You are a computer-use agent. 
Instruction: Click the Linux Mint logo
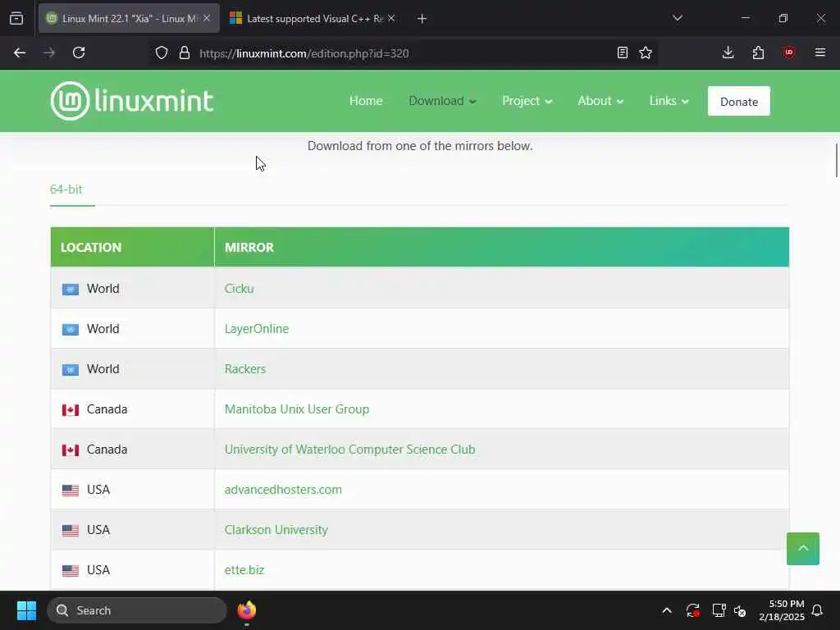click(132, 101)
